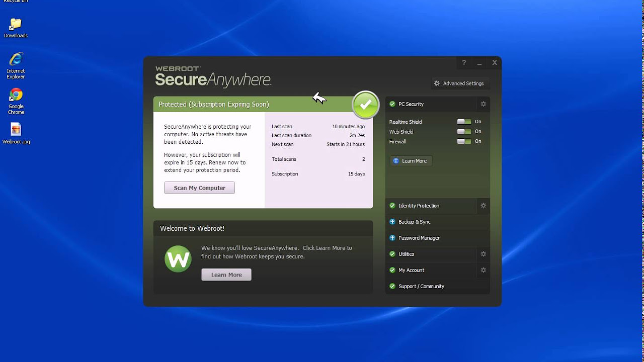Open the Webroot.jpg file on desktop
The image size is (644, 362).
click(16, 133)
